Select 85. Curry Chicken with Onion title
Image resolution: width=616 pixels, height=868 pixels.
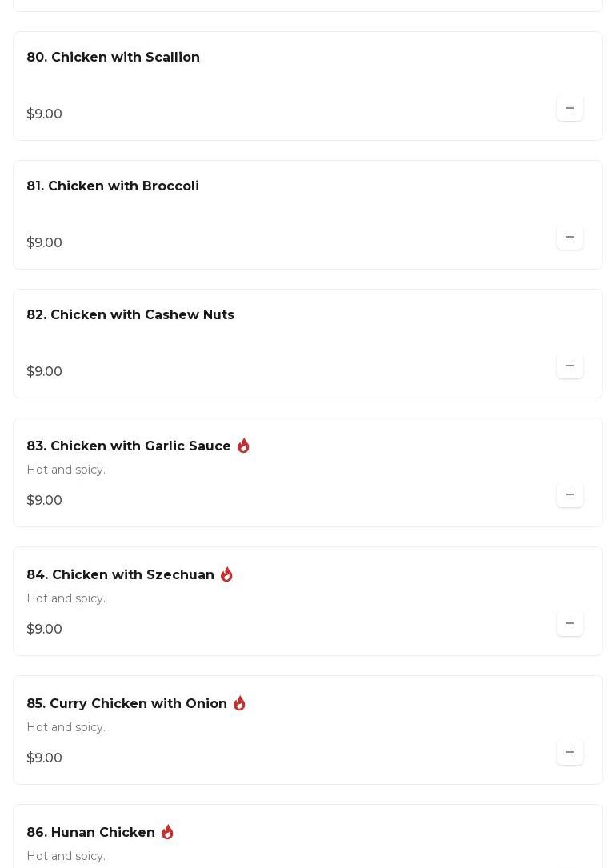(126, 704)
